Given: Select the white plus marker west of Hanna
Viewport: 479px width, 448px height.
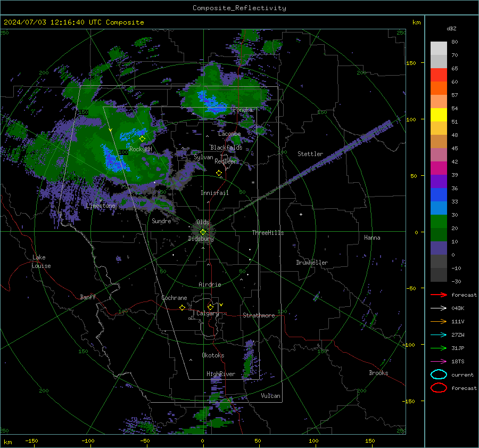Looking at the screenshot, I should (x=301, y=214).
